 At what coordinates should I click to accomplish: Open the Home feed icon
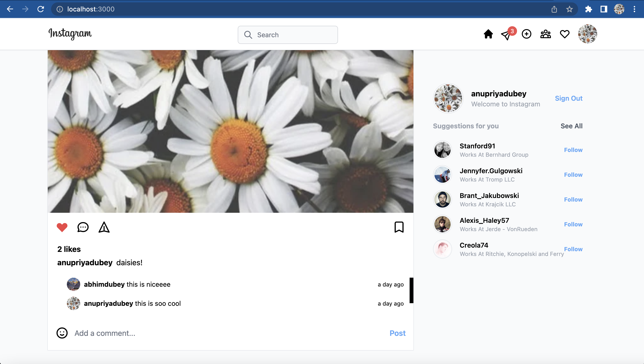pos(488,34)
